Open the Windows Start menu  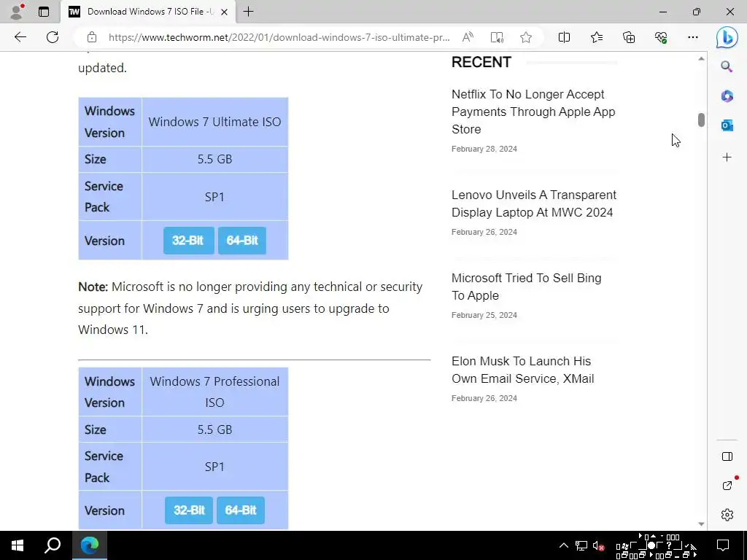coord(18,545)
